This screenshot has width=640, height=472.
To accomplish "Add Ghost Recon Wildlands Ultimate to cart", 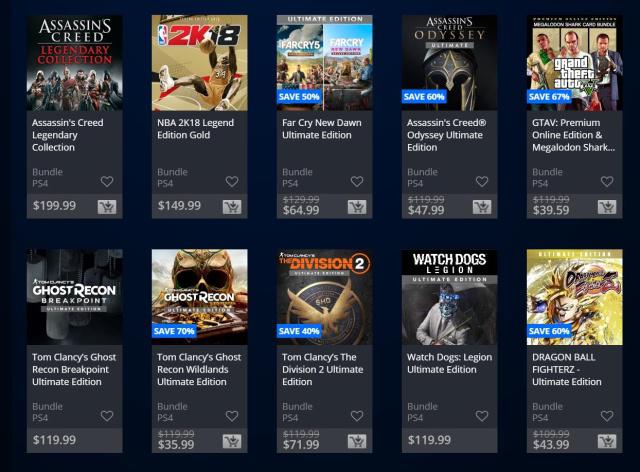I will click(x=232, y=441).
